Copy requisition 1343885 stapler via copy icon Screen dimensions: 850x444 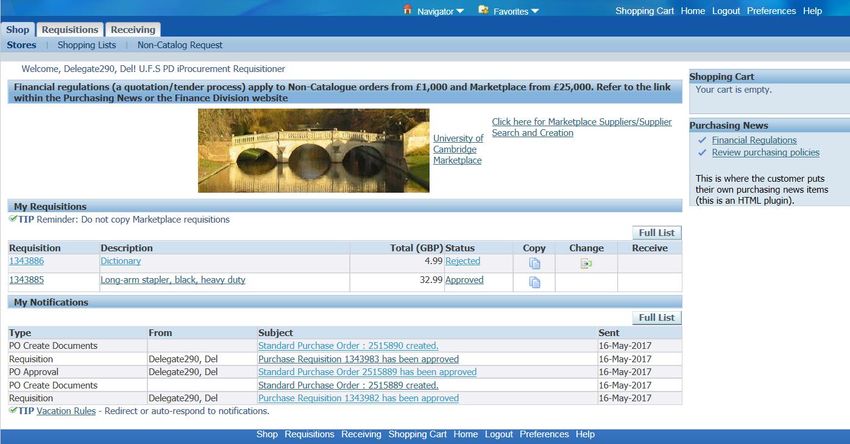pyautogui.click(x=535, y=282)
